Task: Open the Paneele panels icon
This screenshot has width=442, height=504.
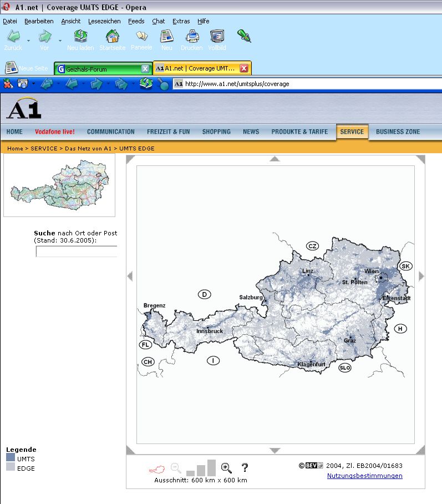Action: [141, 37]
